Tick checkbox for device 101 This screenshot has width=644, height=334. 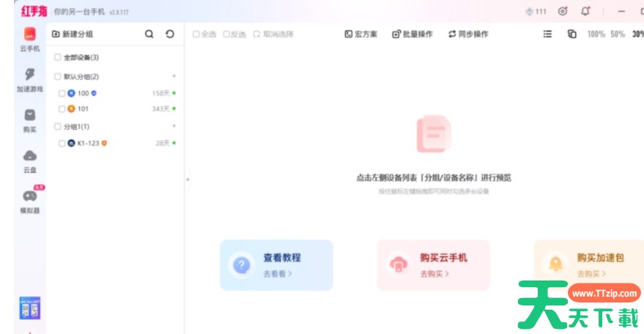(x=62, y=109)
